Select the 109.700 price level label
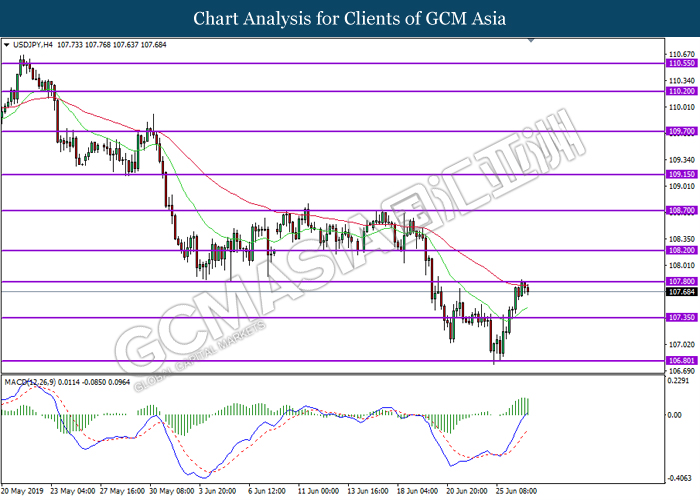The image size is (700, 500). (681, 131)
